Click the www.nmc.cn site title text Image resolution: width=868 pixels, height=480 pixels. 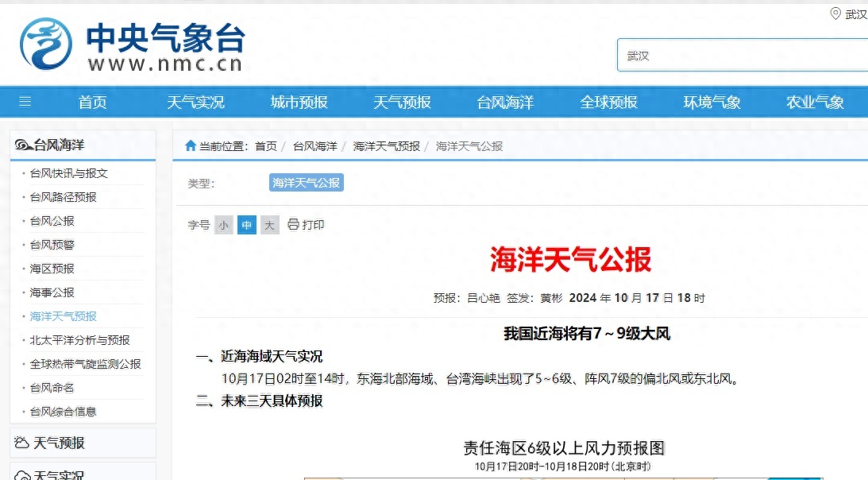point(165,64)
